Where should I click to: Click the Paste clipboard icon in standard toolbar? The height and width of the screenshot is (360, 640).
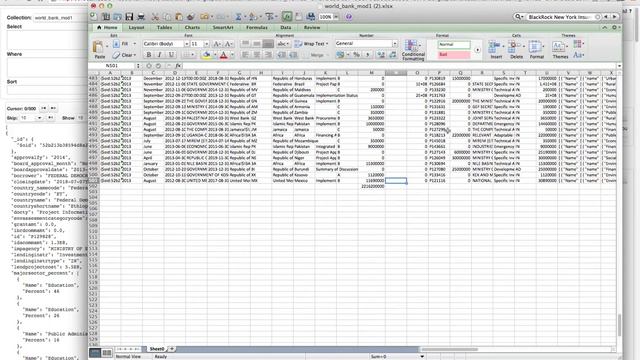[179, 17]
